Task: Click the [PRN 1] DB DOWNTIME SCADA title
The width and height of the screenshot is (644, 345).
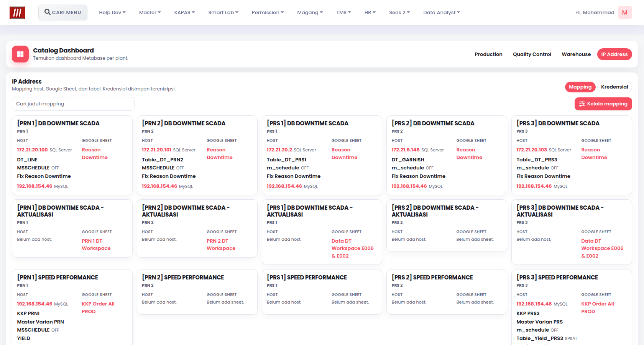Action: 58,123
